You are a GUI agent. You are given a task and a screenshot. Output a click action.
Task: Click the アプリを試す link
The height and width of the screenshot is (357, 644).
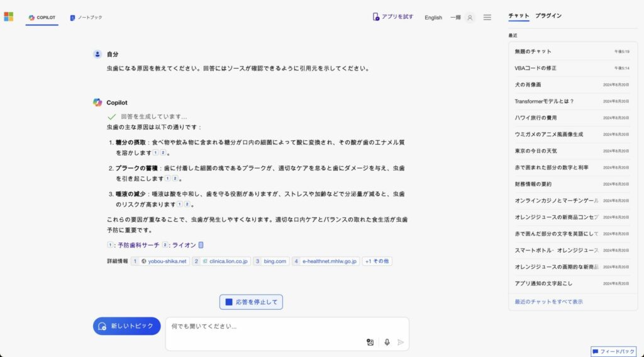tap(392, 17)
